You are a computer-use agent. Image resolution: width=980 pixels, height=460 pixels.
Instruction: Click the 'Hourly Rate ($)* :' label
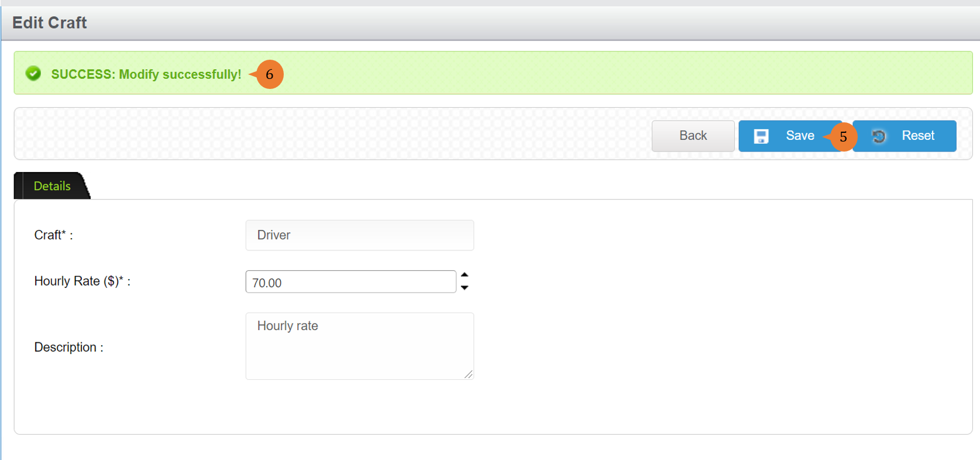[x=82, y=282]
